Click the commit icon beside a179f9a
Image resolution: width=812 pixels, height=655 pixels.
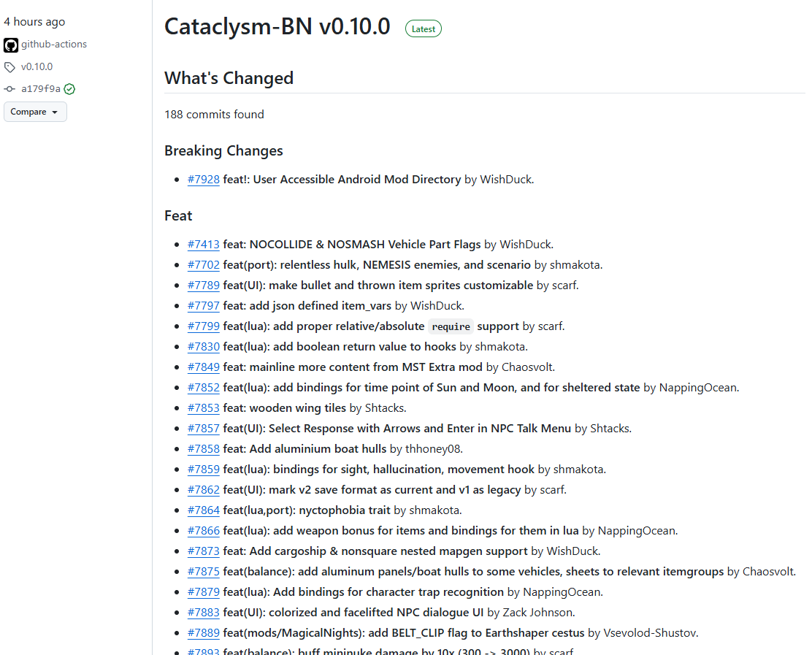click(x=9, y=89)
